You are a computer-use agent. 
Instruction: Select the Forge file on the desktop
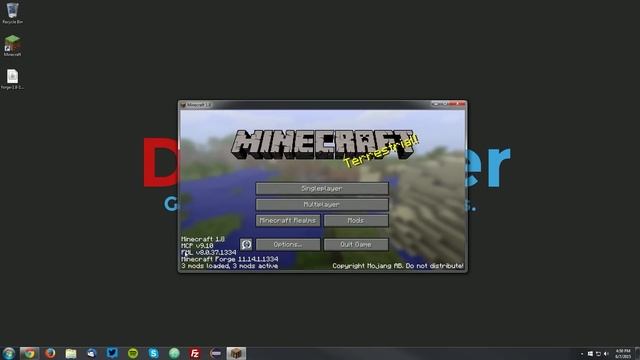[x=12, y=79]
